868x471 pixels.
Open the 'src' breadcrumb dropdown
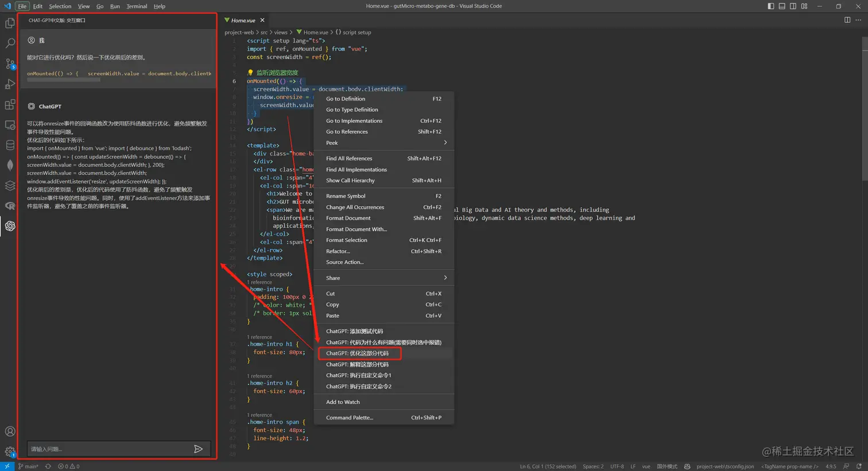(264, 32)
